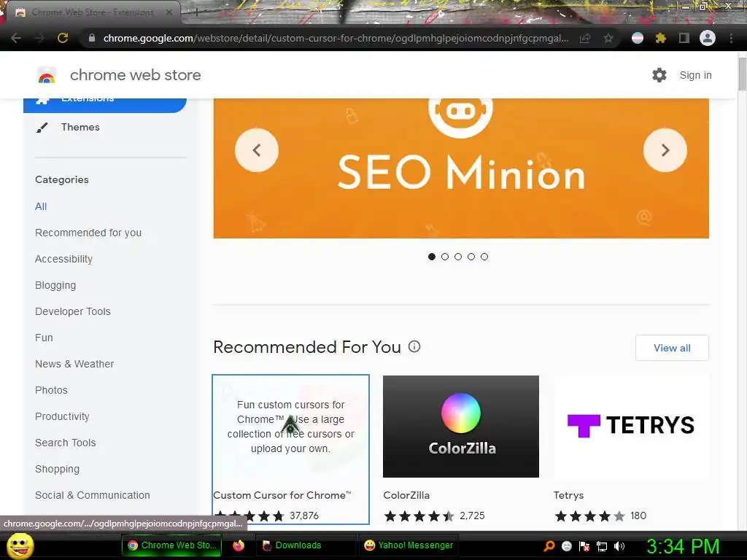Click the Sign in link
Image resolution: width=747 pixels, height=560 pixels.
tap(695, 75)
